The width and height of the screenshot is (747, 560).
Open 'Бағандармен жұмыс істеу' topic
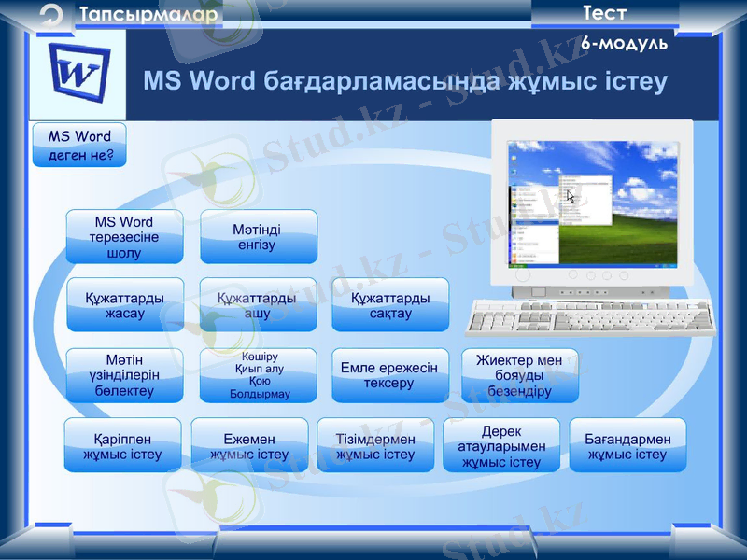tap(627, 445)
